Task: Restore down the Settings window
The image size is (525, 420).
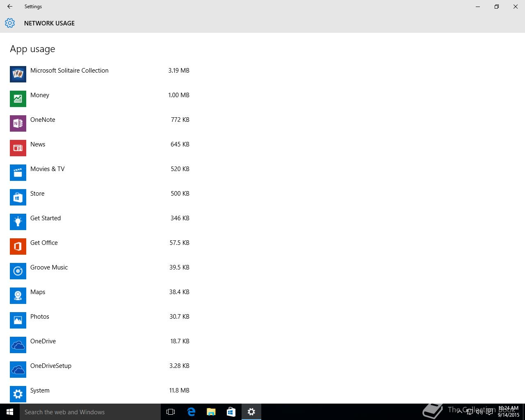Action: click(497, 7)
